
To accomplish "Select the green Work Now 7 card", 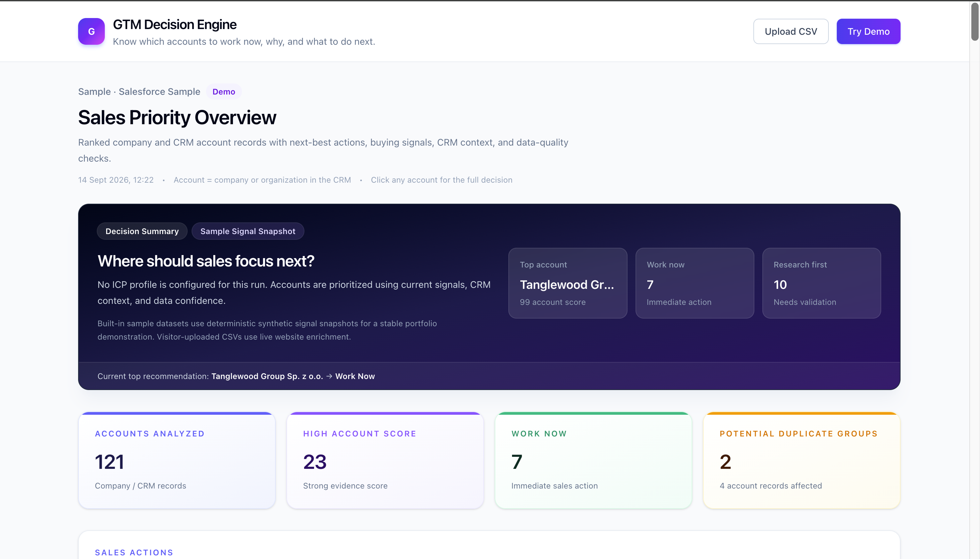I will coord(593,460).
